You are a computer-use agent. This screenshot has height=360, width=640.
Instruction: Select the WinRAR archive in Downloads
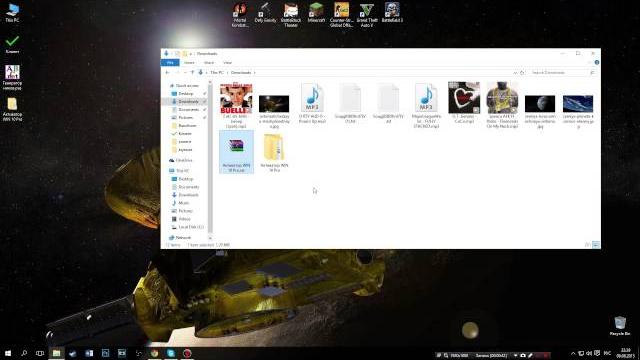236,152
